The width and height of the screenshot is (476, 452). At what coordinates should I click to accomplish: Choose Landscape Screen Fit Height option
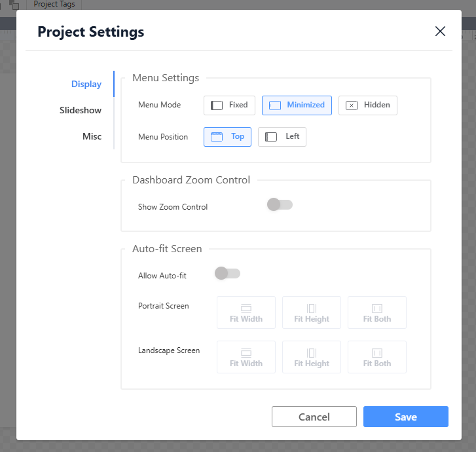[x=312, y=357]
